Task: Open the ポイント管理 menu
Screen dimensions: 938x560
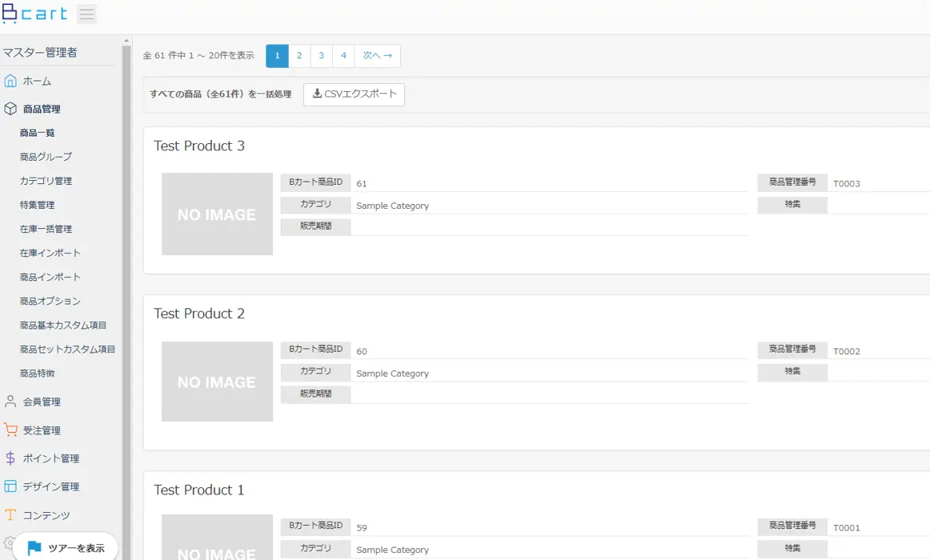Action: coord(51,458)
